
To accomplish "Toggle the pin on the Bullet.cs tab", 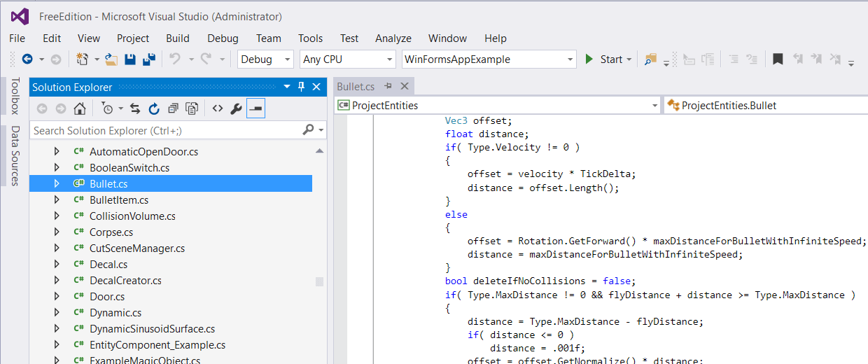I will tap(388, 86).
